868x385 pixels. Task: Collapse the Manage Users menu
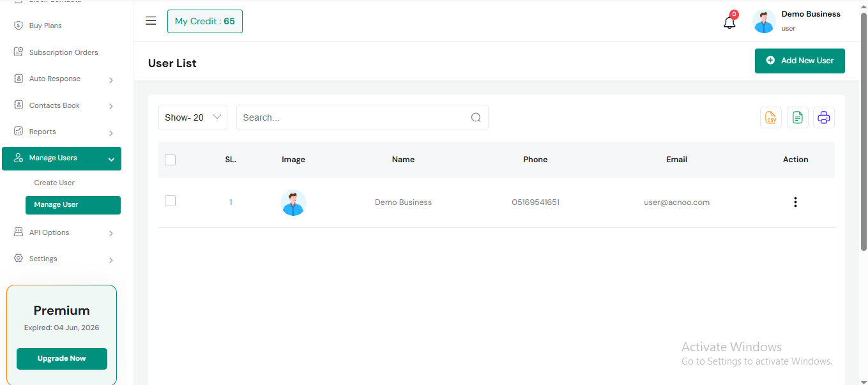61,158
